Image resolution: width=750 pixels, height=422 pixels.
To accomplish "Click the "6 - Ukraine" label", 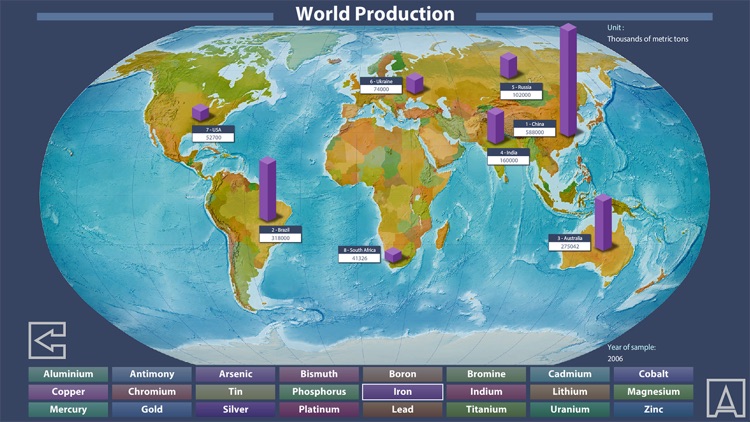I will 381,81.
